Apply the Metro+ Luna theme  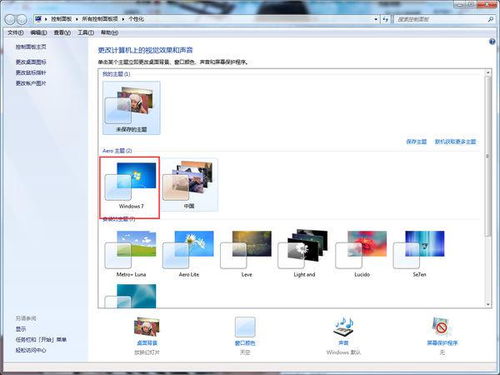[131, 254]
